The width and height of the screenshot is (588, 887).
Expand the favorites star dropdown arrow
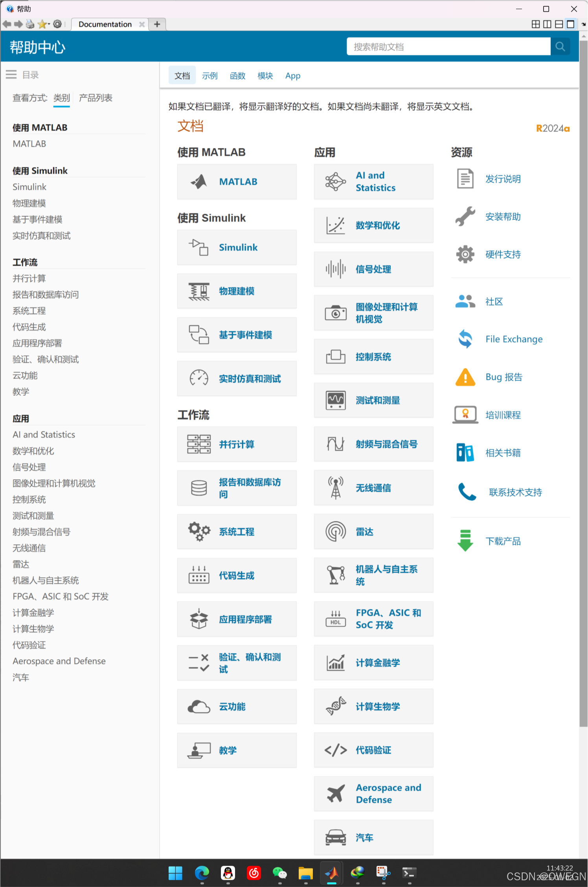[x=49, y=25]
